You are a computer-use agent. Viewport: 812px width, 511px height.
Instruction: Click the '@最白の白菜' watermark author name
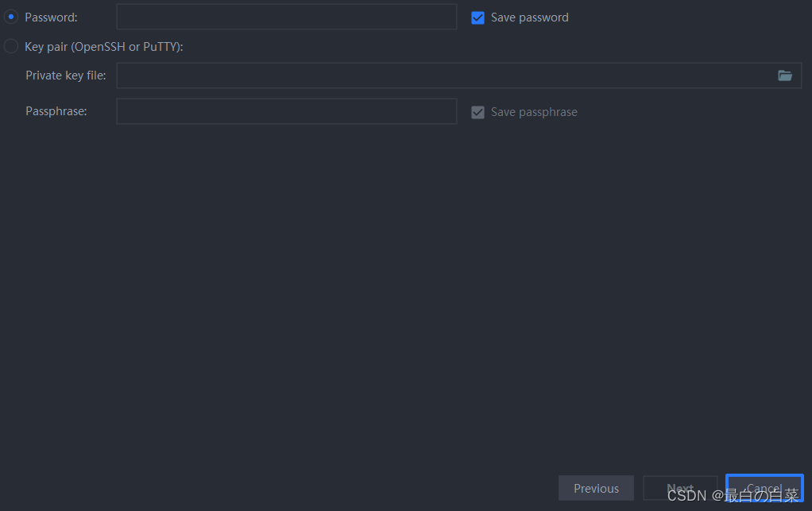[755, 497]
